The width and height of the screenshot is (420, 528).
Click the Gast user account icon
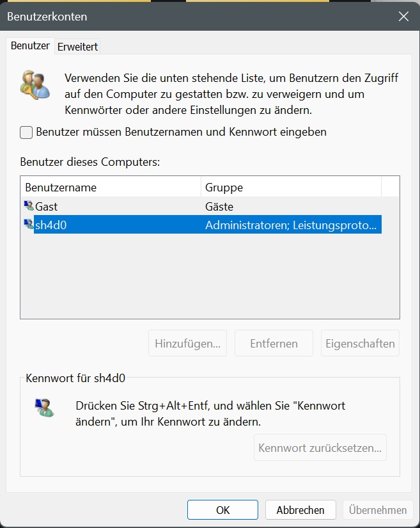(x=29, y=206)
